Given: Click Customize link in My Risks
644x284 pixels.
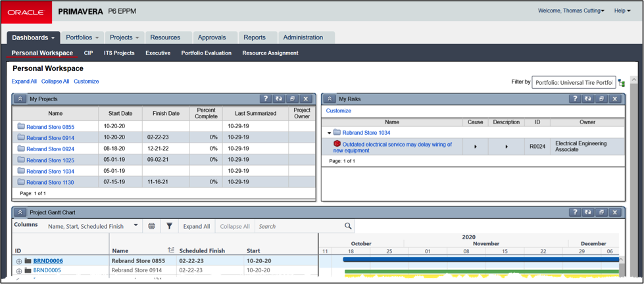Looking at the screenshot, I should [338, 111].
